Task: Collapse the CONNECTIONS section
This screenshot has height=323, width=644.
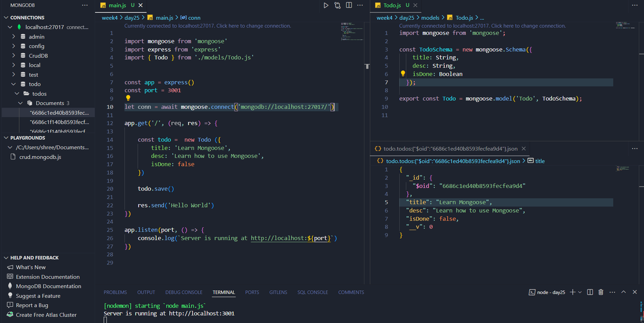Action: 6,18
